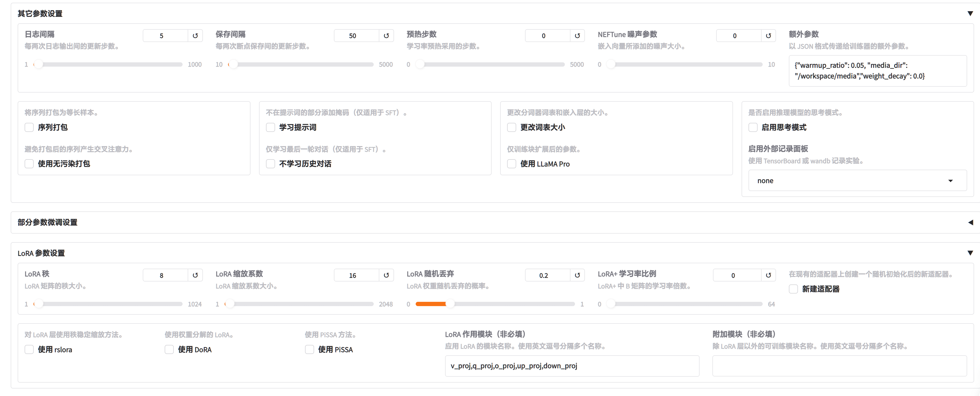Screen dimensions: 980x396
Task: Reset the 预热步数 value
Action: pyautogui.click(x=577, y=36)
